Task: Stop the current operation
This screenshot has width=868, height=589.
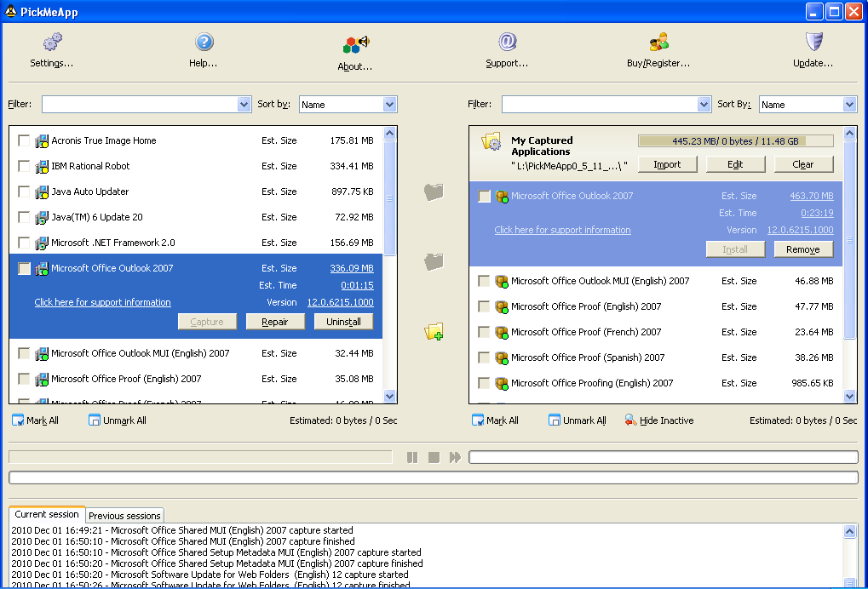Action: [x=434, y=457]
